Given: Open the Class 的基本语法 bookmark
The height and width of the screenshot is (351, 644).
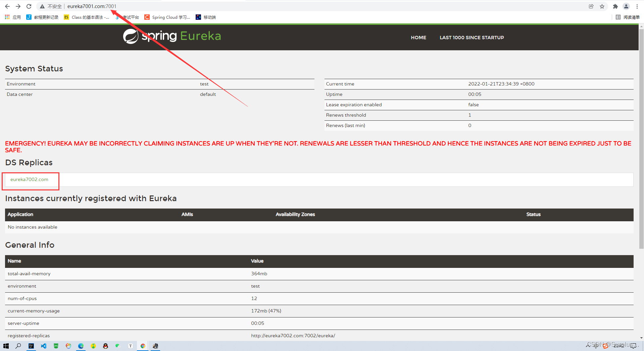Looking at the screenshot, I should point(87,17).
